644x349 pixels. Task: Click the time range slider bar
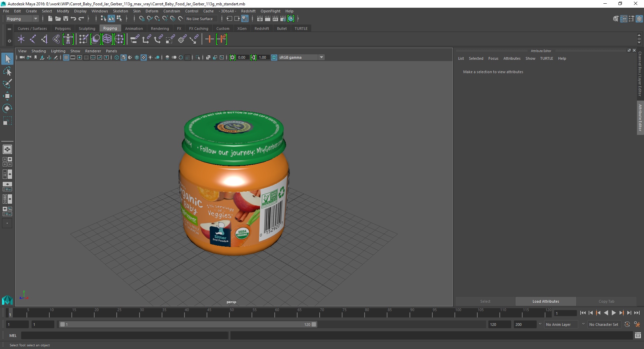188,325
